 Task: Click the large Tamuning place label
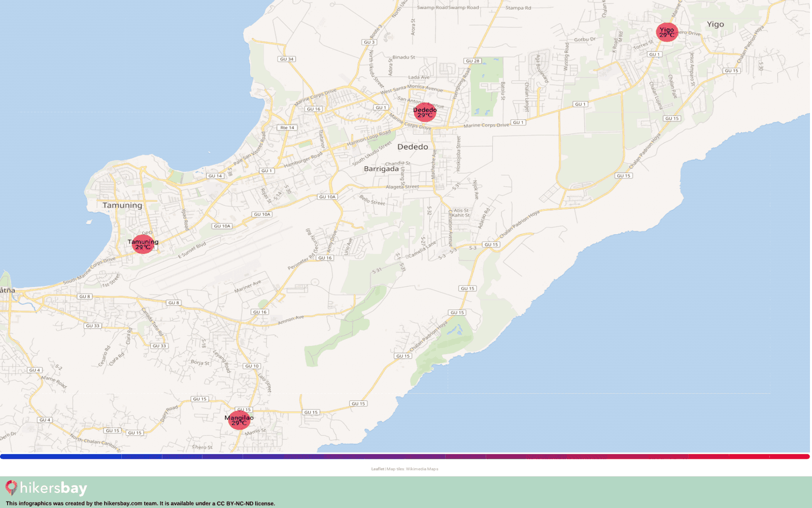click(x=122, y=205)
